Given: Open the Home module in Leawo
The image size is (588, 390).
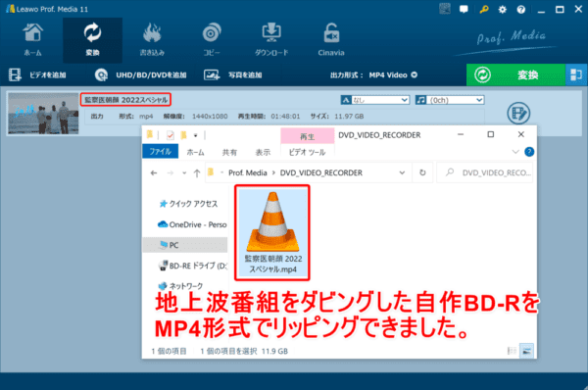Looking at the screenshot, I should pyautogui.click(x=32, y=40).
